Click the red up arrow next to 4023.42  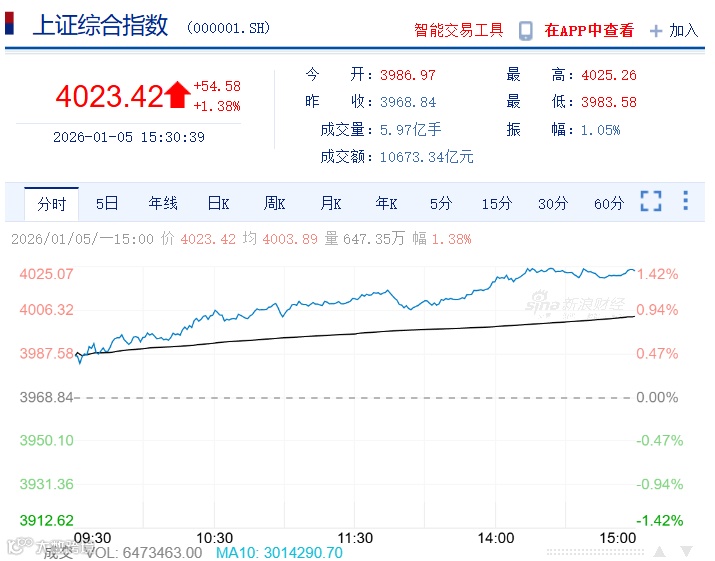(177, 95)
